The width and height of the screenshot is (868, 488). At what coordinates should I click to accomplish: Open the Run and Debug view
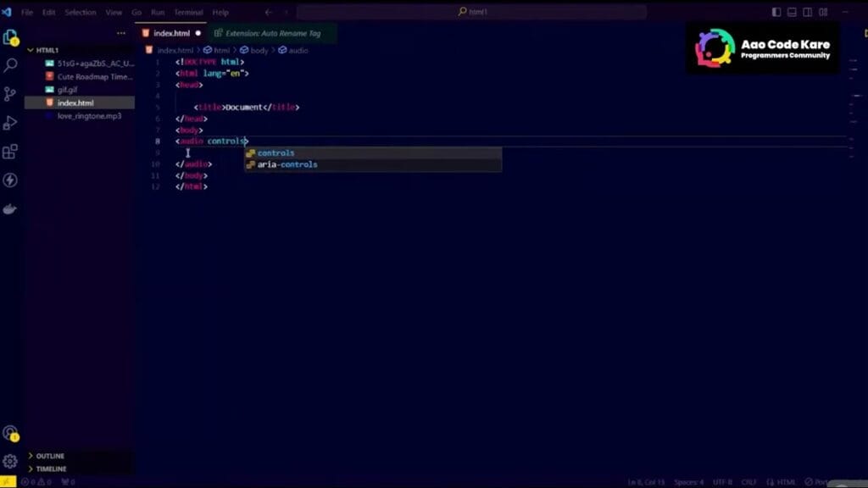click(x=11, y=123)
